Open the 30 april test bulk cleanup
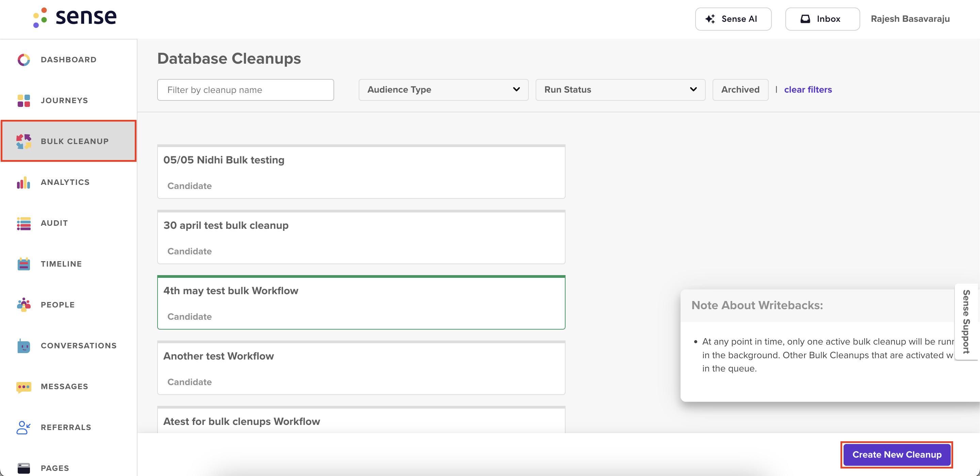Viewport: 980px width, 476px height. (x=361, y=237)
